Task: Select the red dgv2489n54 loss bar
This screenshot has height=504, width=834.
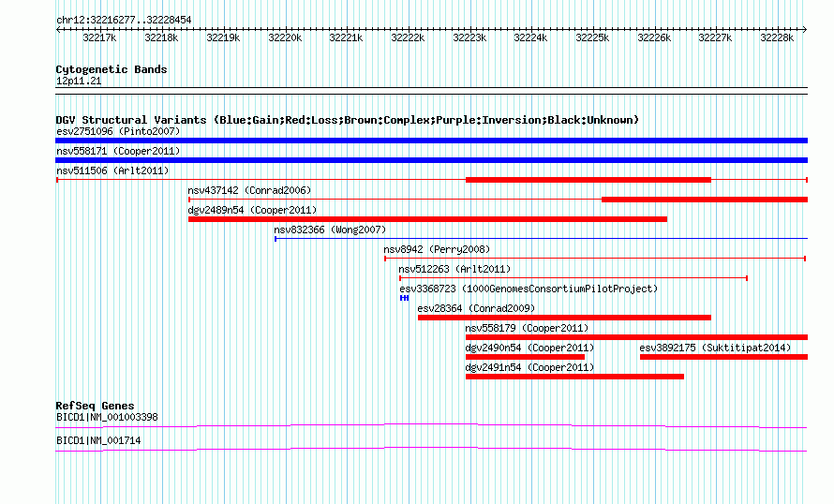Action: (427, 219)
